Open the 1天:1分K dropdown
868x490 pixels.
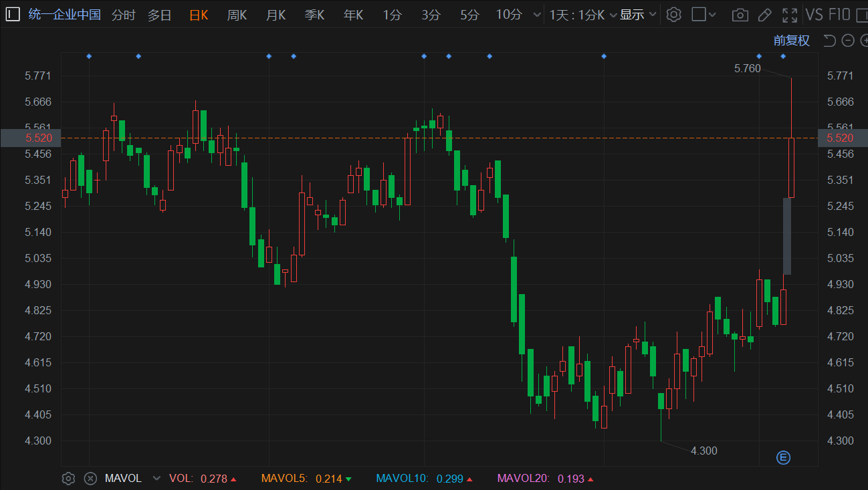click(582, 15)
